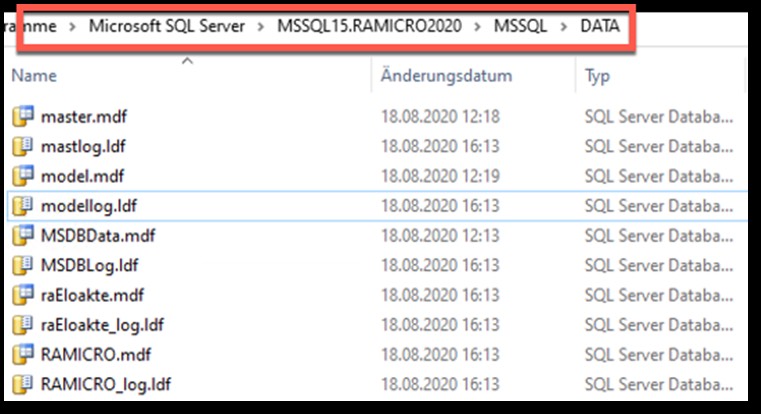Click the raEloakte.mdf file icon
The width and height of the screenshot is (761, 414).
[x=23, y=295]
